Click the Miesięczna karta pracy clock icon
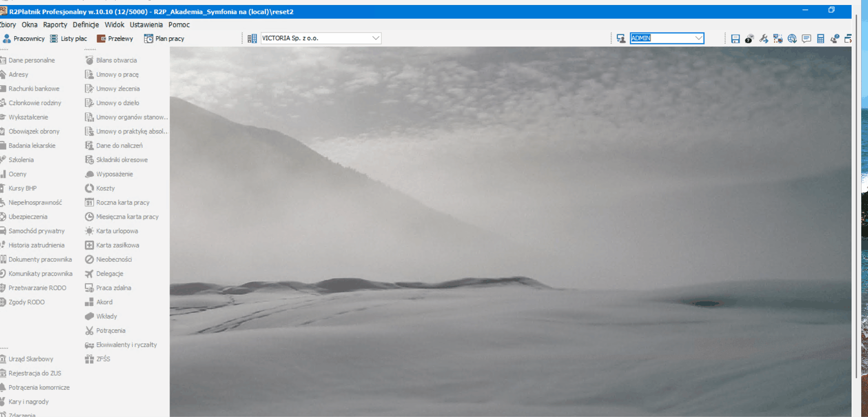The width and height of the screenshot is (868, 417). [x=89, y=217]
